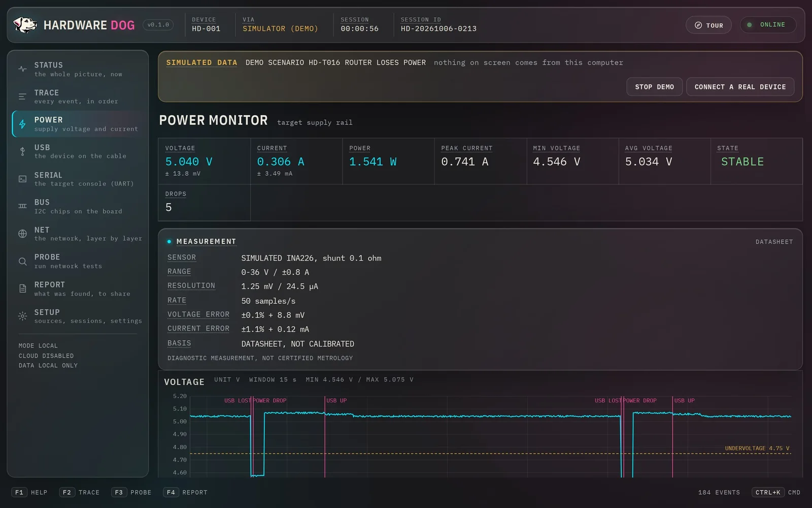Click the Power 1.541 W reading
Screen dimensions: 812x508
(x=373, y=162)
